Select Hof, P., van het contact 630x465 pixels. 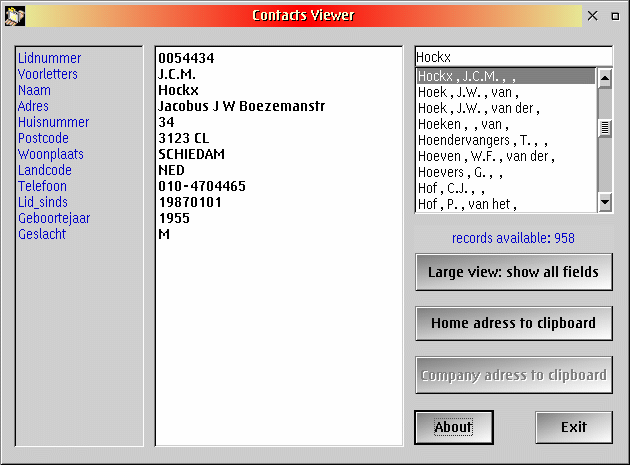[505, 204]
